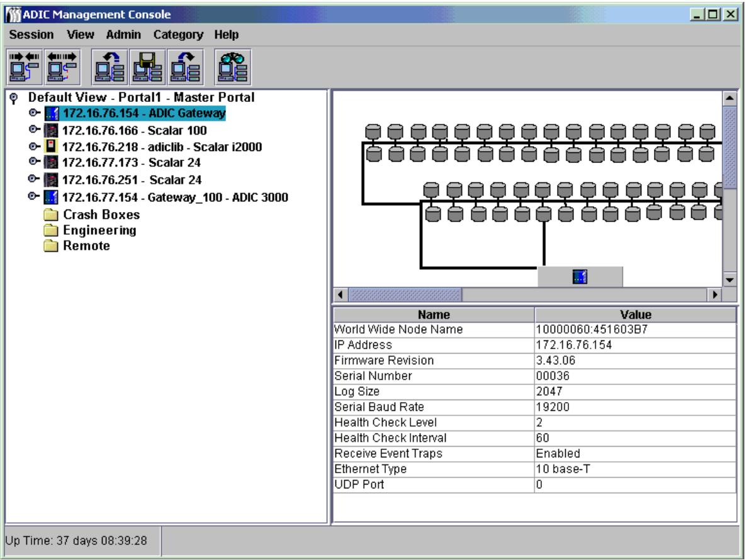The height and width of the screenshot is (560, 749).
Task: Collapse the Default View root node handle
Action: (14, 98)
